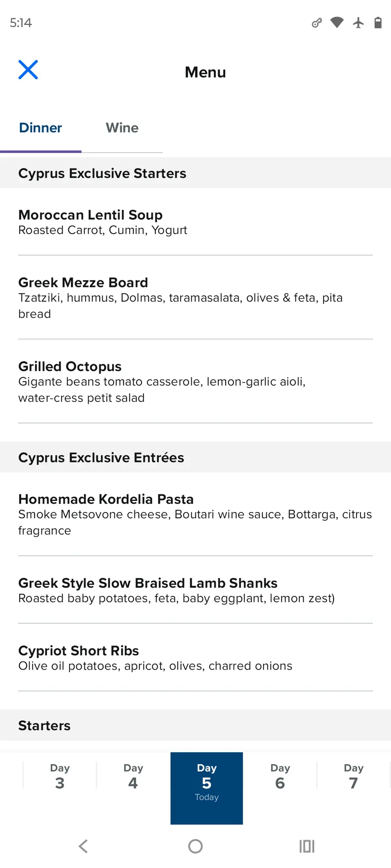Select the Grilled Octopus starter
Viewport: 391px width, 868px height.
(195, 381)
